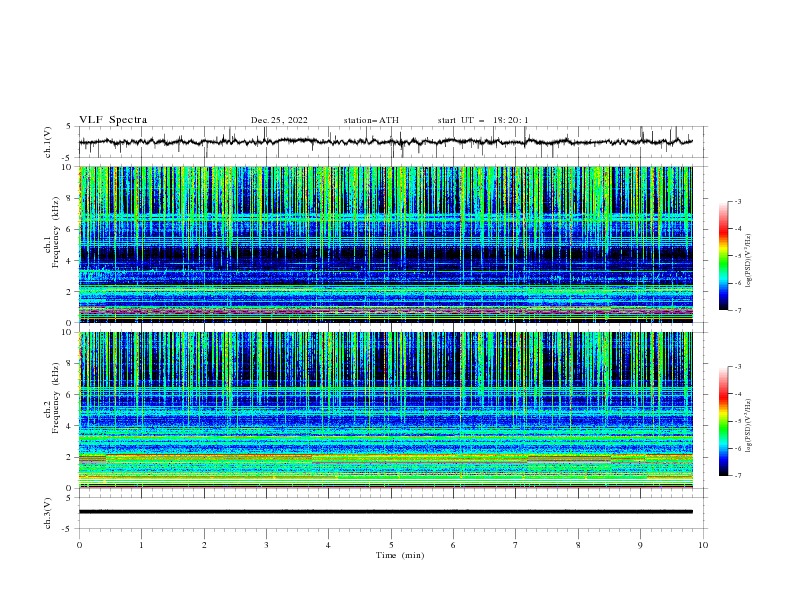Click the '-7' tick on lower colorbar
This screenshot has height=612, width=792.
737,476
